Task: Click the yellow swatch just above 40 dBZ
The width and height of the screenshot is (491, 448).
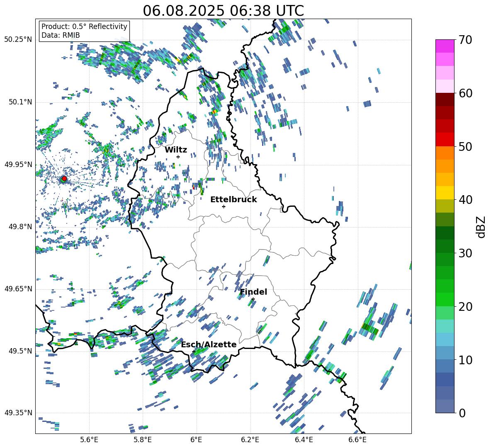Action: [x=445, y=193]
